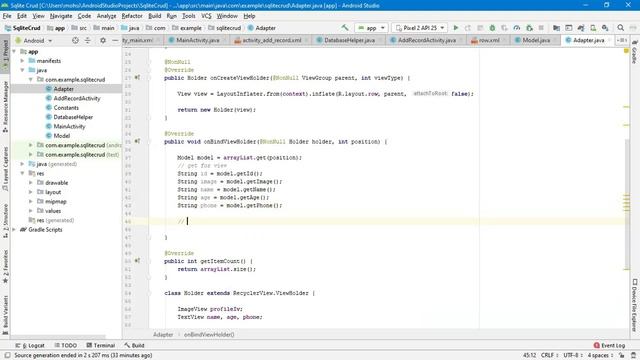Toggle the Logcat tool window
Image resolution: width=640 pixels, height=360 pixels.
pyautogui.click(x=30, y=345)
